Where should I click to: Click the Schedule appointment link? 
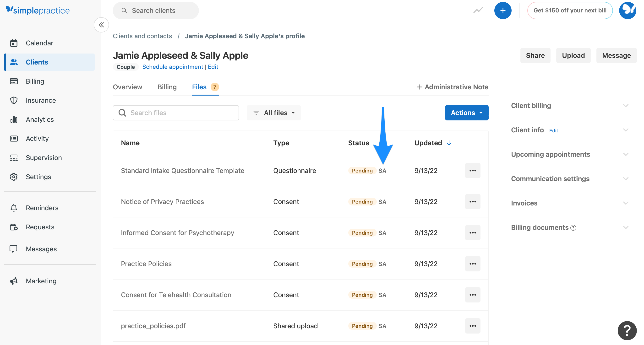point(173,67)
